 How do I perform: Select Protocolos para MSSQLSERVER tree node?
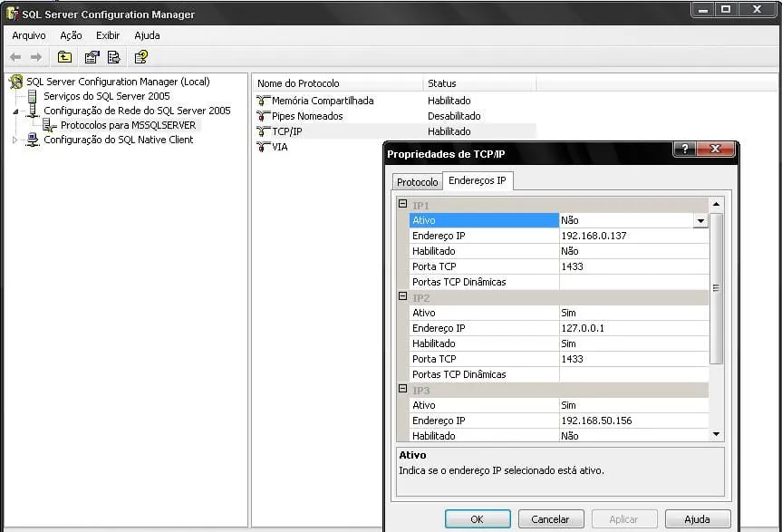click(128, 125)
